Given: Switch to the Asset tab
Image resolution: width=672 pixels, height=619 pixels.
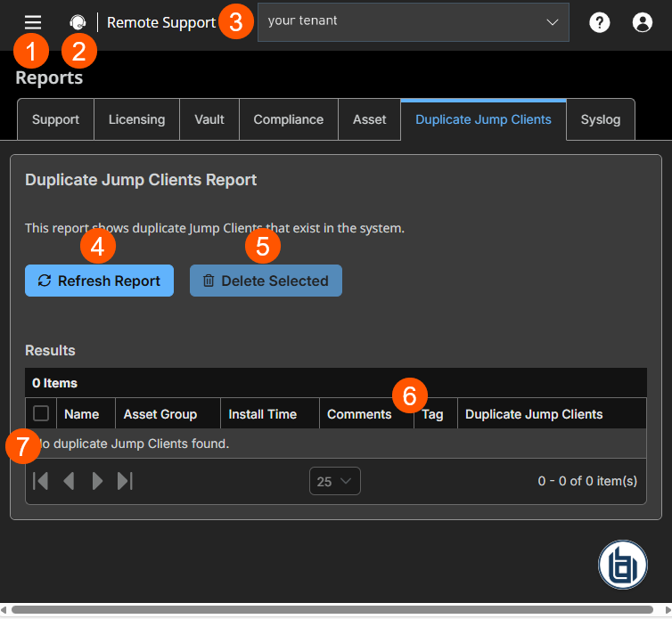Looking at the screenshot, I should point(370,119).
